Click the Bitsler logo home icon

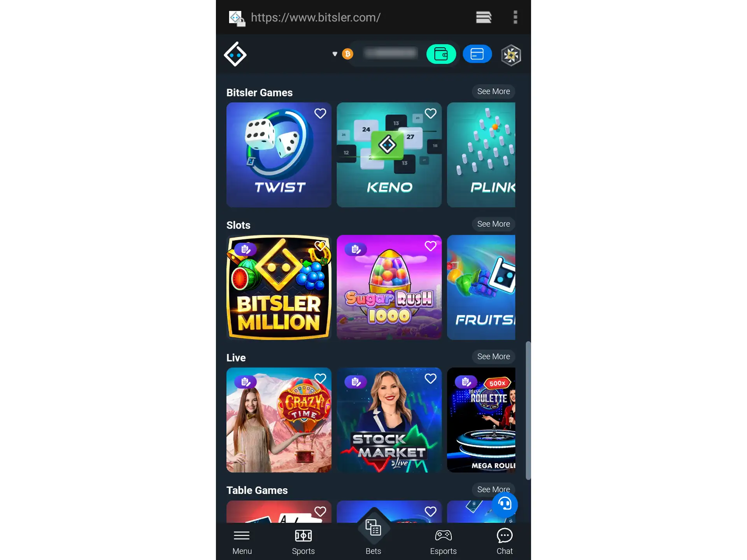tap(235, 54)
